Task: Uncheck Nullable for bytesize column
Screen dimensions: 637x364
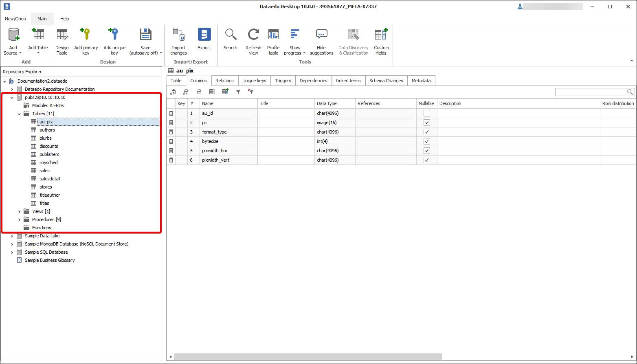Action: (426, 141)
